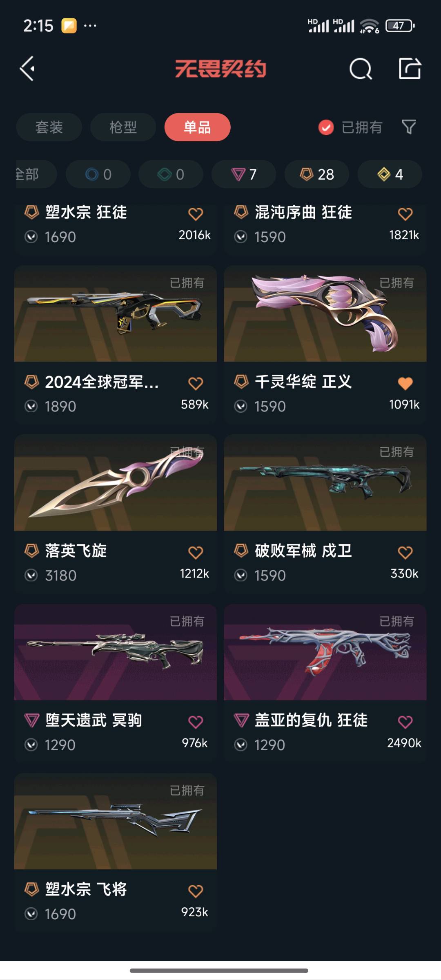This screenshot has width=441, height=980.
Task: Select the 单品 tab
Action: click(197, 127)
